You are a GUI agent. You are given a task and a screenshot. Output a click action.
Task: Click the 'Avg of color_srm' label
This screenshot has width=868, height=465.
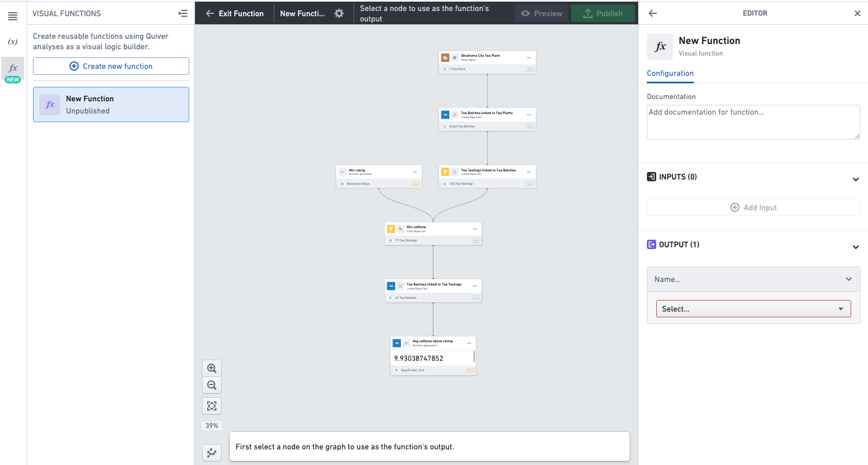click(x=413, y=370)
